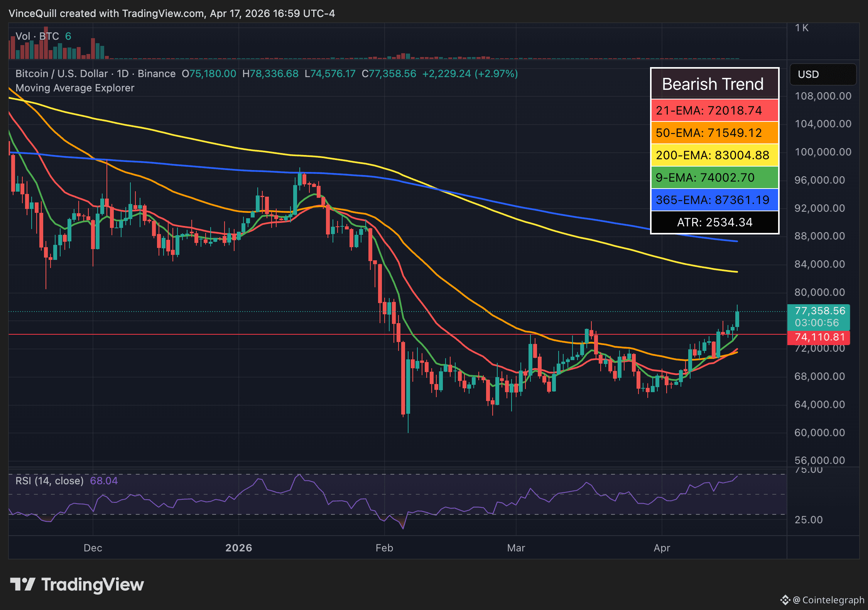Select the Binance exchange label
This screenshot has height=610, width=868.
pos(156,73)
